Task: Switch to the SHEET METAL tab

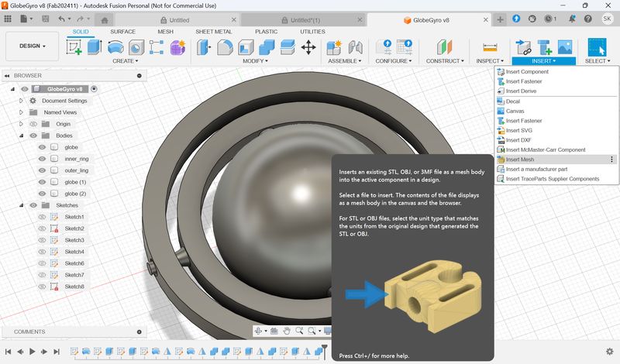Action: tap(214, 32)
